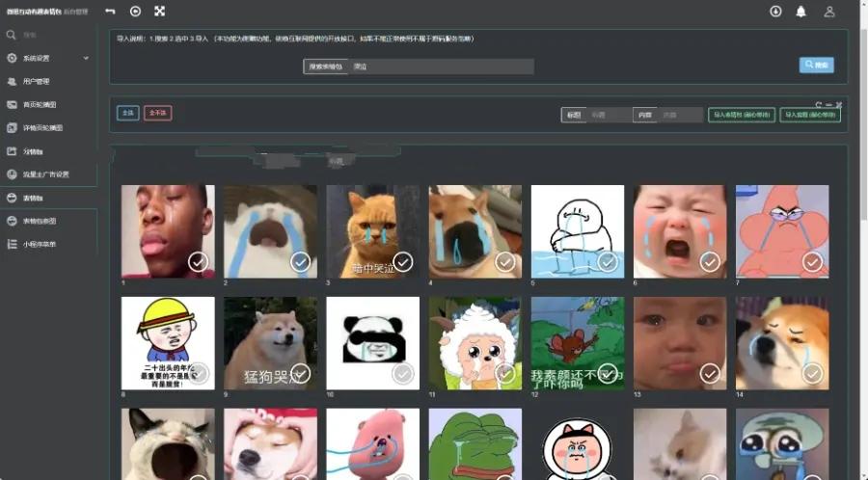Click the 内容 input field

coord(680,115)
